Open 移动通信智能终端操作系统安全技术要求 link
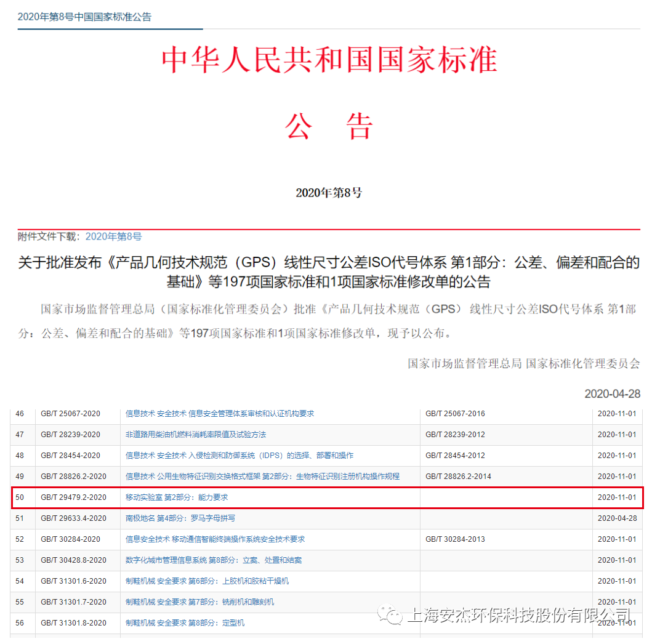This screenshot has height=644, width=652. pyautogui.click(x=215, y=539)
